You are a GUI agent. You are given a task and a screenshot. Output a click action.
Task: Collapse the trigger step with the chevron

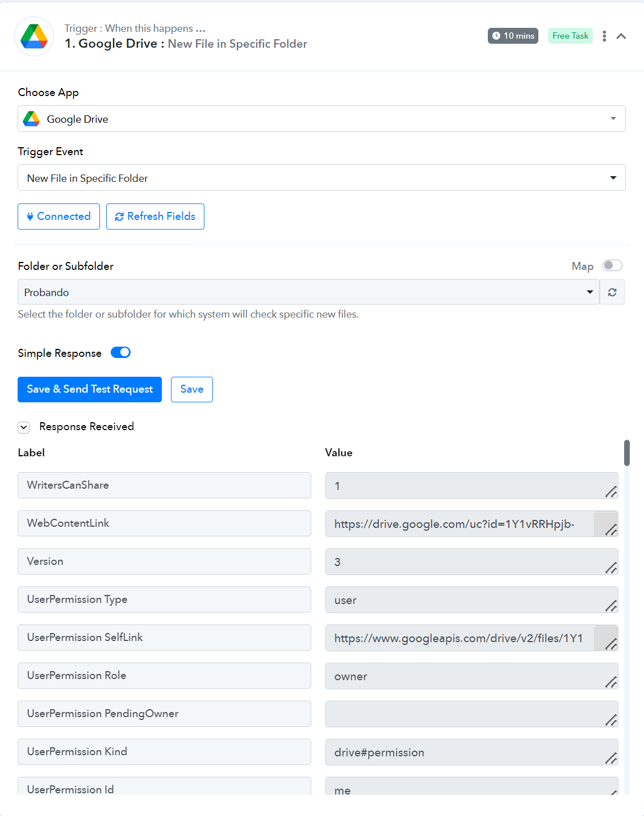621,36
